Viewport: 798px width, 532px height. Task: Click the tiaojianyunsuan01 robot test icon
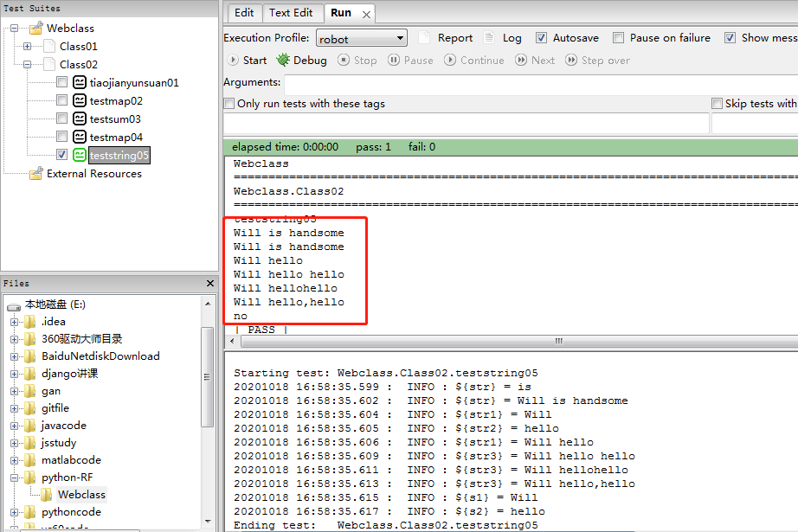[x=80, y=82]
